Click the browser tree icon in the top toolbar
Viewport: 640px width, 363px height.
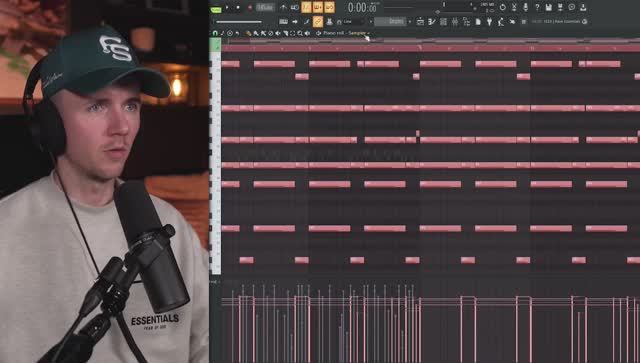click(x=467, y=22)
